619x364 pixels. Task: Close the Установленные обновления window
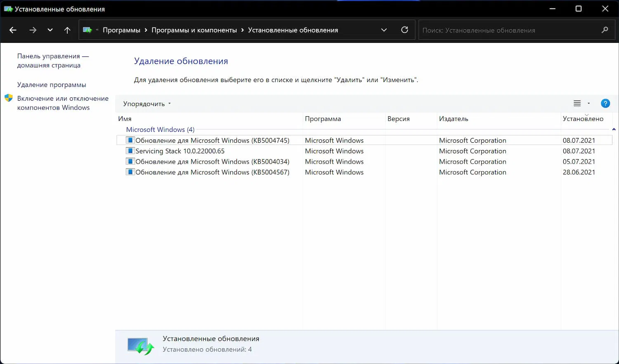(605, 9)
